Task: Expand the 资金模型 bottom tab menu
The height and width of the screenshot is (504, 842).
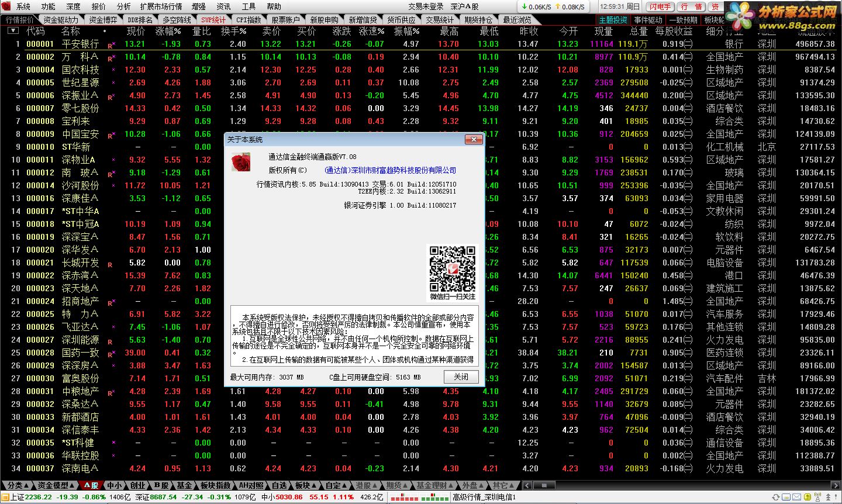Action: (x=56, y=485)
